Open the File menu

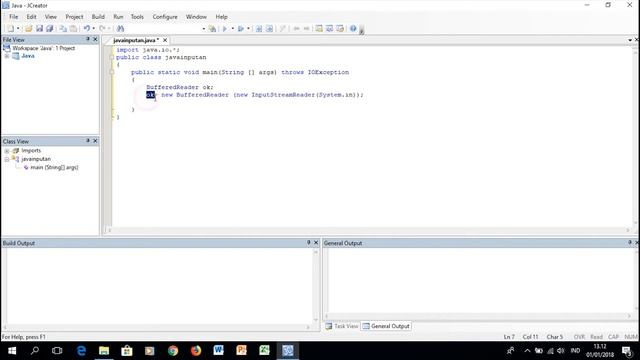[13, 17]
